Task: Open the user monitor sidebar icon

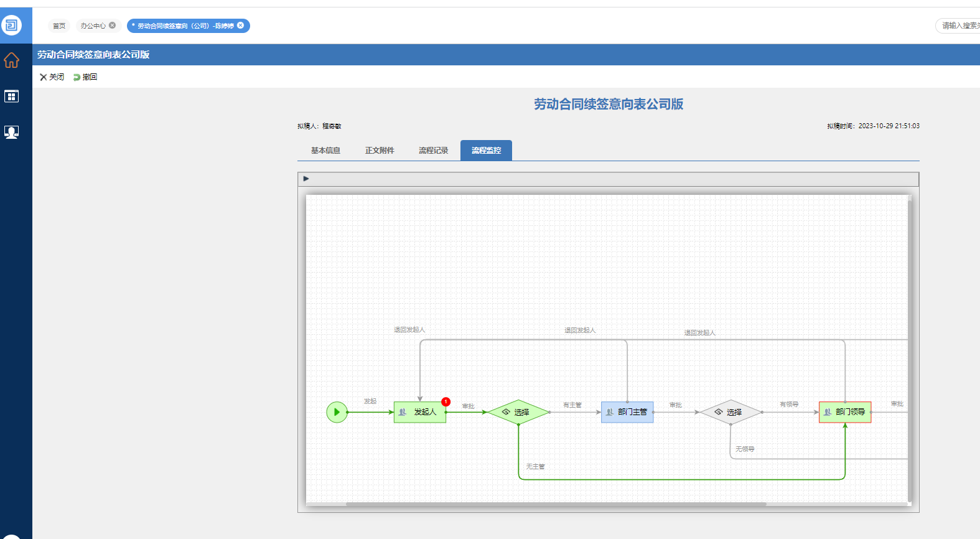Action: (11, 132)
